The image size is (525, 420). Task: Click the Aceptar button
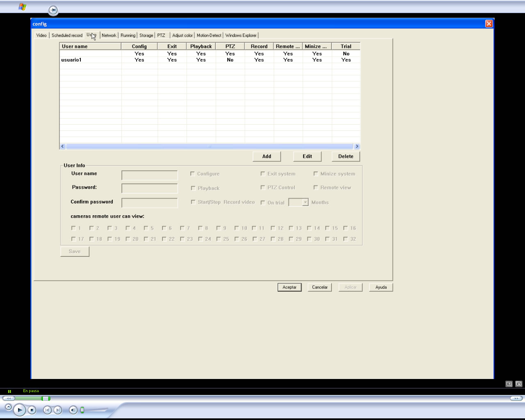289,287
